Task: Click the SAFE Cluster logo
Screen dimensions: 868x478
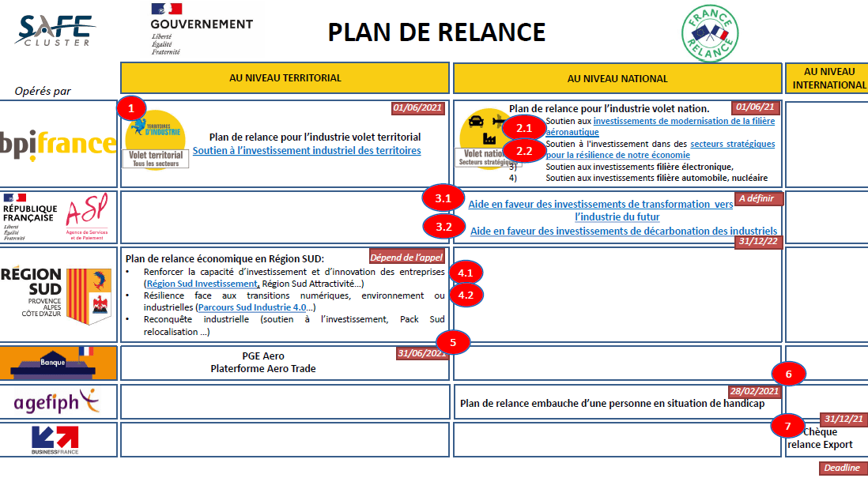Action: 55,32
